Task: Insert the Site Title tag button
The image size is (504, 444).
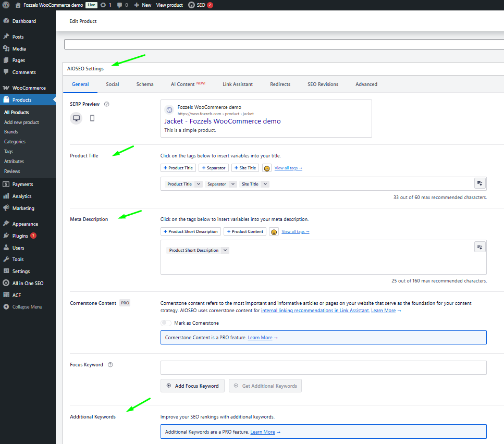Action: pos(245,168)
